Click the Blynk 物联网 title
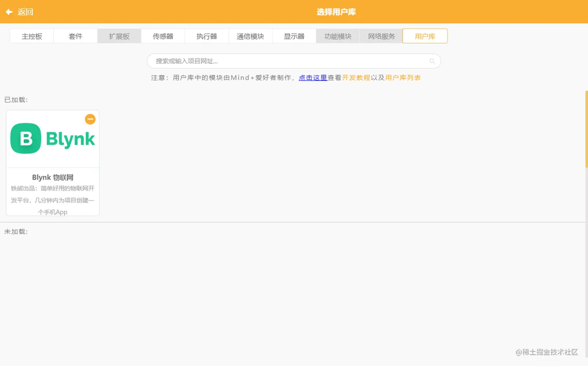588x366 pixels. coord(52,178)
